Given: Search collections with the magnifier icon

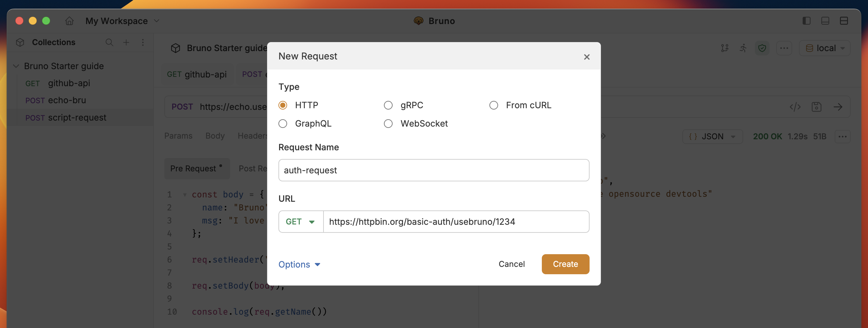Looking at the screenshot, I should click(109, 42).
